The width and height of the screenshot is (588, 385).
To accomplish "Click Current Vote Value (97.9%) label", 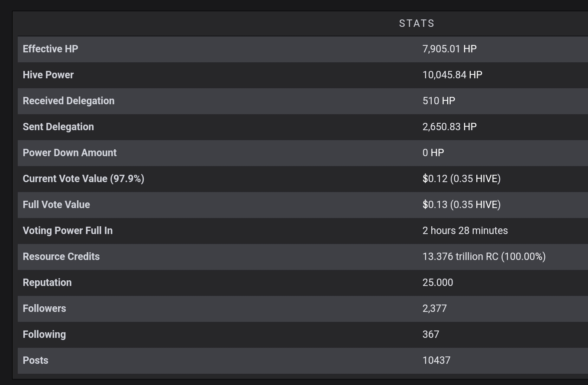I will [x=83, y=179].
